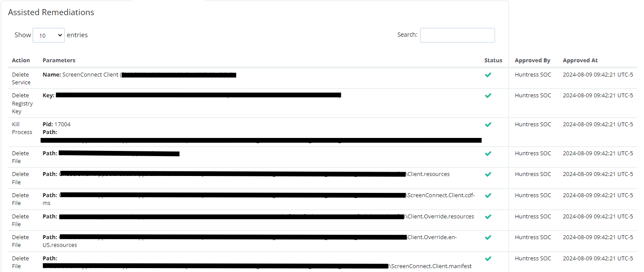Image resolution: width=644 pixels, height=272 pixels.
Task: Select the Kill Process action cell
Action: [22, 128]
